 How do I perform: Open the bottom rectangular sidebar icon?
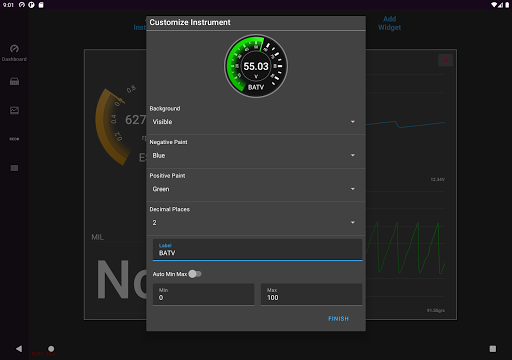tap(14, 168)
